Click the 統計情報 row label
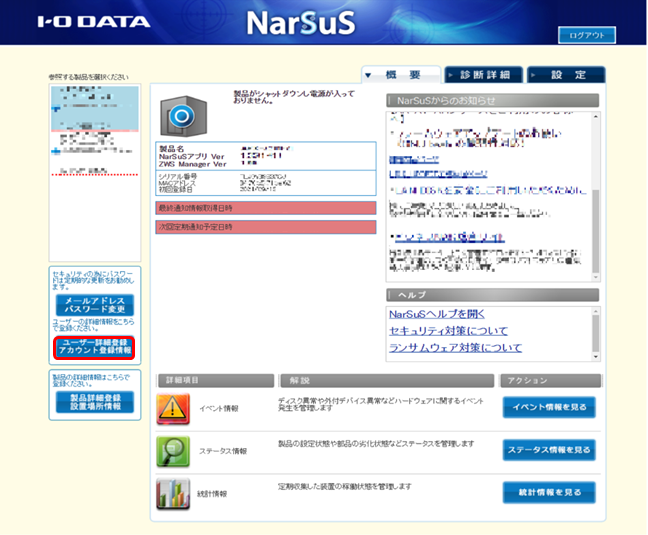The width and height of the screenshot is (648, 535). (212, 494)
